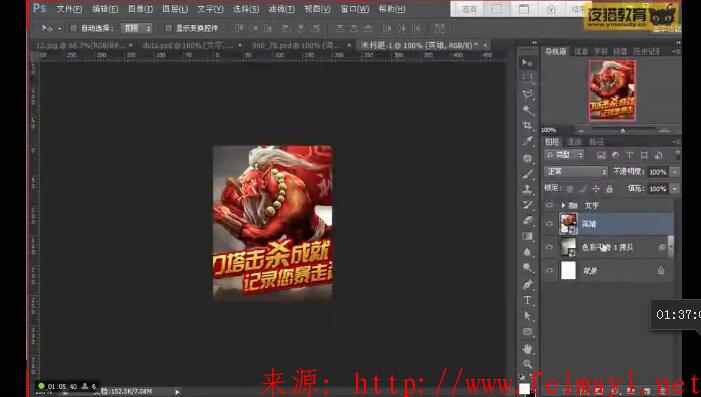Hide the 背景 layer with eye icon
701x397 pixels.
pyautogui.click(x=549, y=270)
